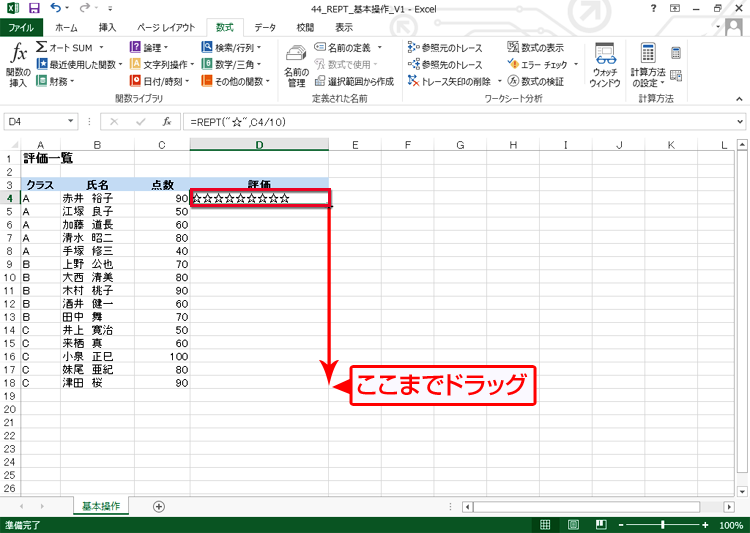Image resolution: width=750 pixels, height=533 pixels.
Task: Click Define Name (名前の定義)
Action: coord(343,47)
